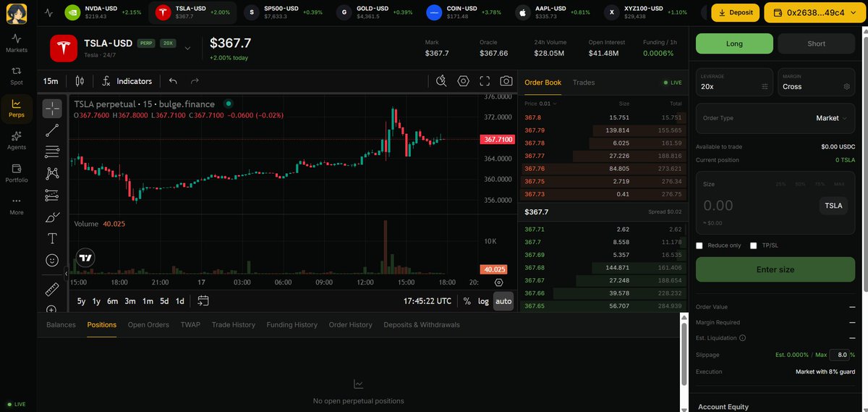Select the brush drawing tool

pyautogui.click(x=52, y=216)
